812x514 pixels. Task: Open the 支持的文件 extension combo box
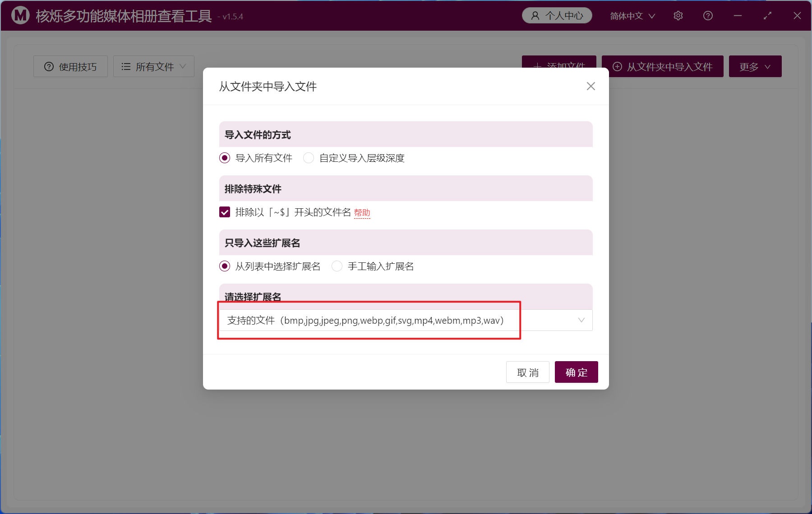pyautogui.click(x=406, y=320)
